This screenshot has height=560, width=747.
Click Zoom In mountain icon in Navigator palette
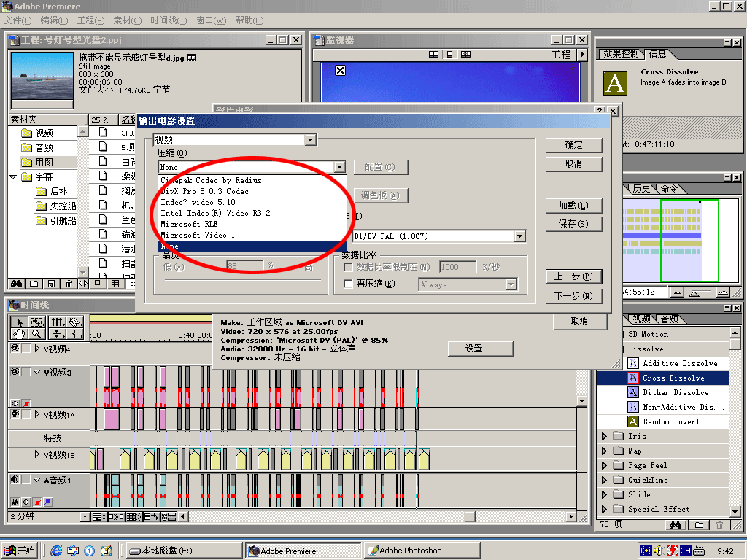click(x=723, y=292)
